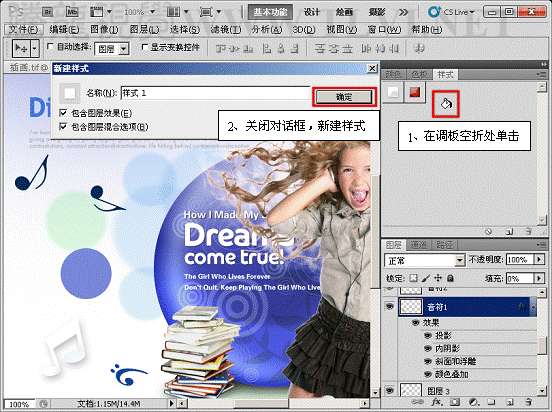Hide the 内阴影 effect
Viewport: 552px width, 412px height.
428,349
